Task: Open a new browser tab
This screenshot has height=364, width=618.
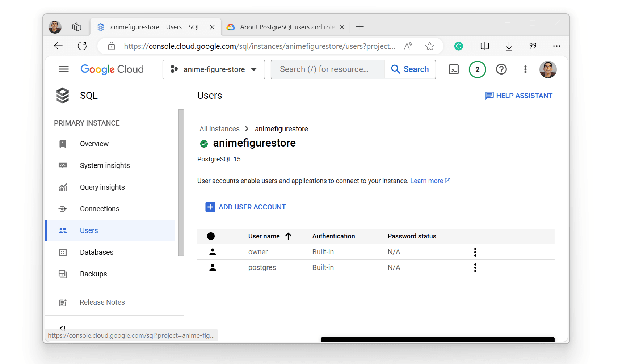Action: click(360, 27)
